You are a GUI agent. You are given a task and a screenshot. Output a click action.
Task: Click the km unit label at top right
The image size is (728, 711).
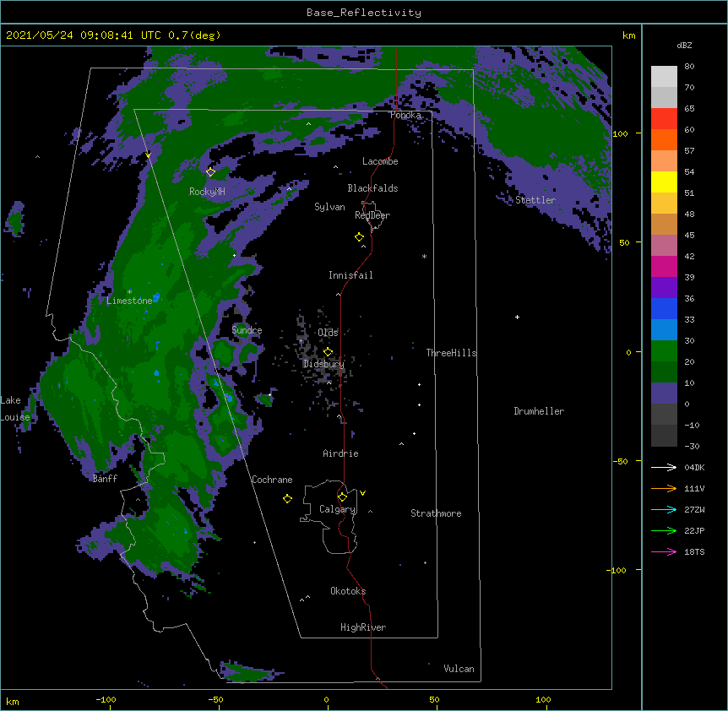629,35
